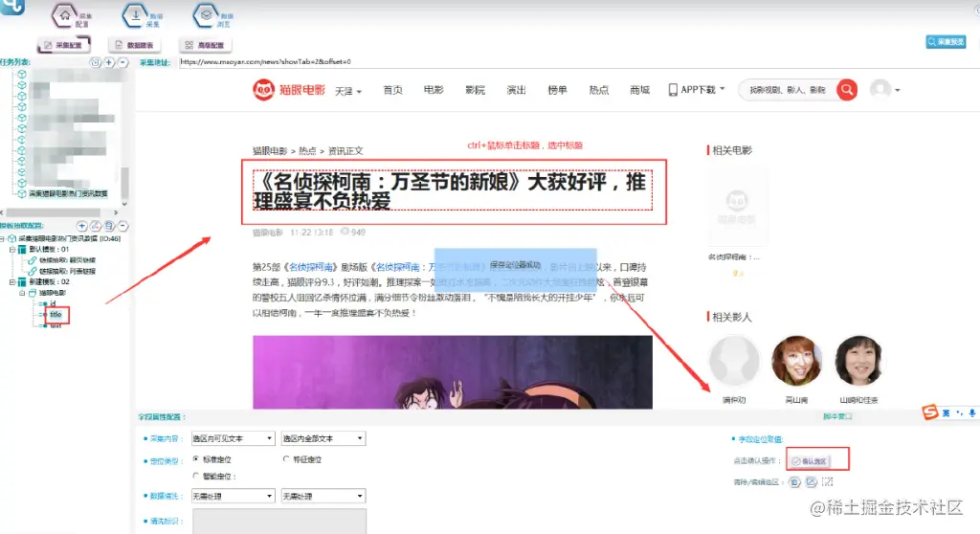Open the 数据浏览 layers hexagon icon
Viewport: 980px width, 534px height.
point(207,15)
